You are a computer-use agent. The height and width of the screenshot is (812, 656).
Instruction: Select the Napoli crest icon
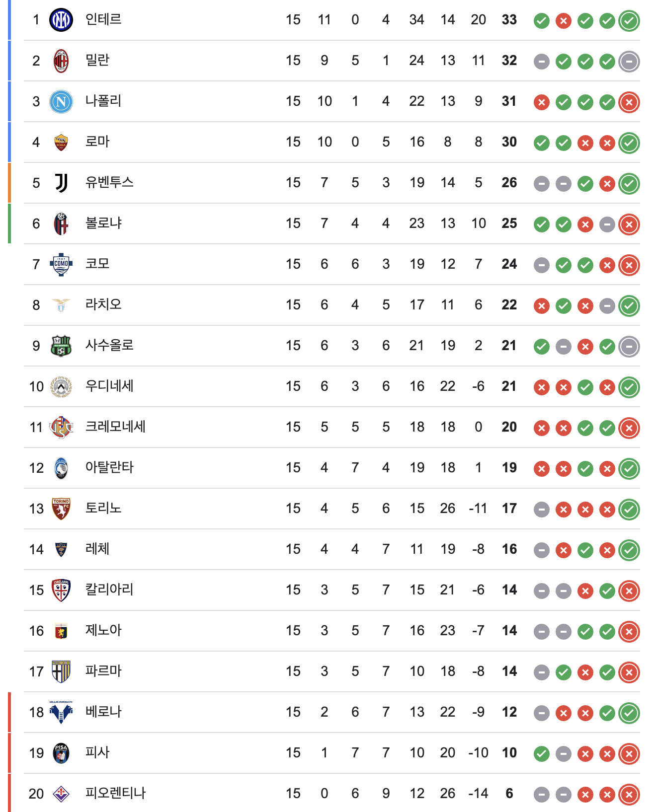click(61, 101)
